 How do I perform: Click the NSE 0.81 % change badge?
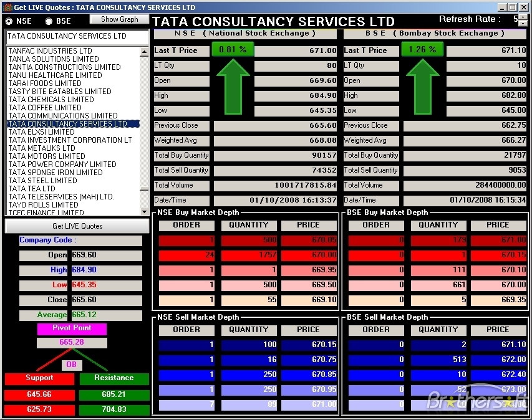pos(233,49)
